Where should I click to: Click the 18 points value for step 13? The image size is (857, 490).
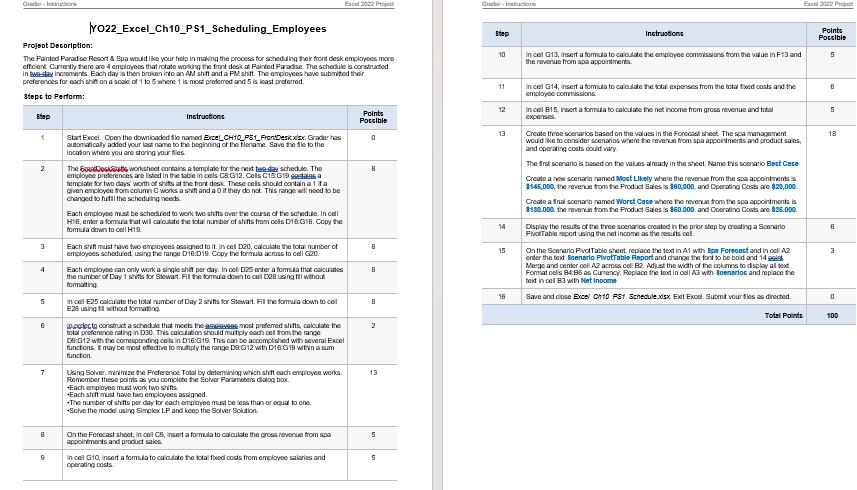tap(832, 134)
